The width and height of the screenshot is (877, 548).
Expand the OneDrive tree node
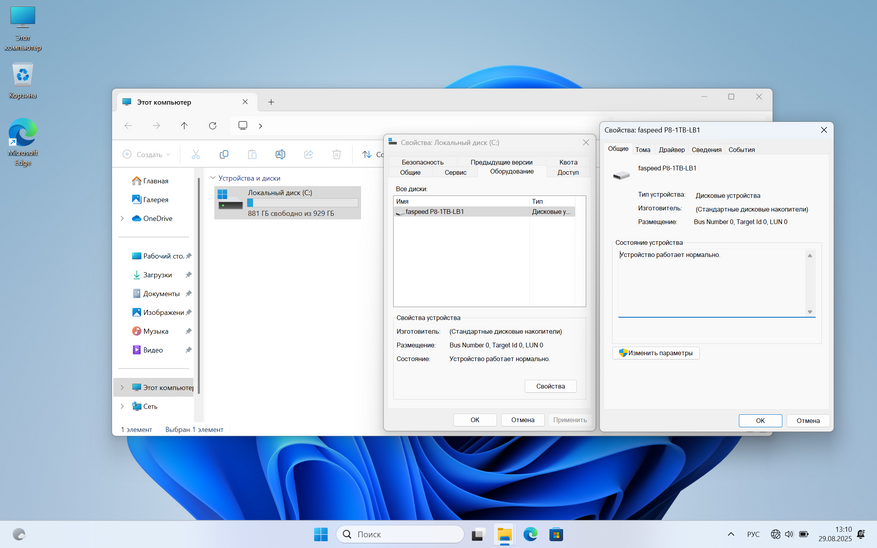122,218
